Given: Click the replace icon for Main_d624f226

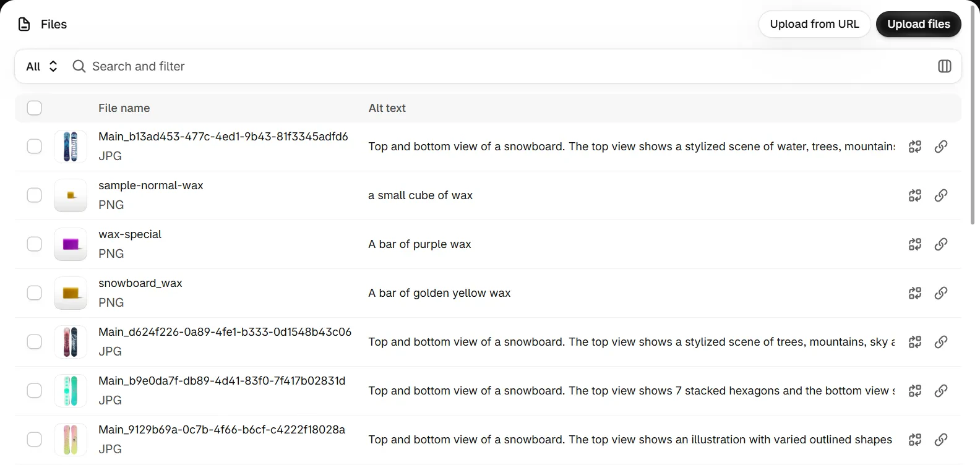Looking at the screenshot, I should pyautogui.click(x=914, y=342).
